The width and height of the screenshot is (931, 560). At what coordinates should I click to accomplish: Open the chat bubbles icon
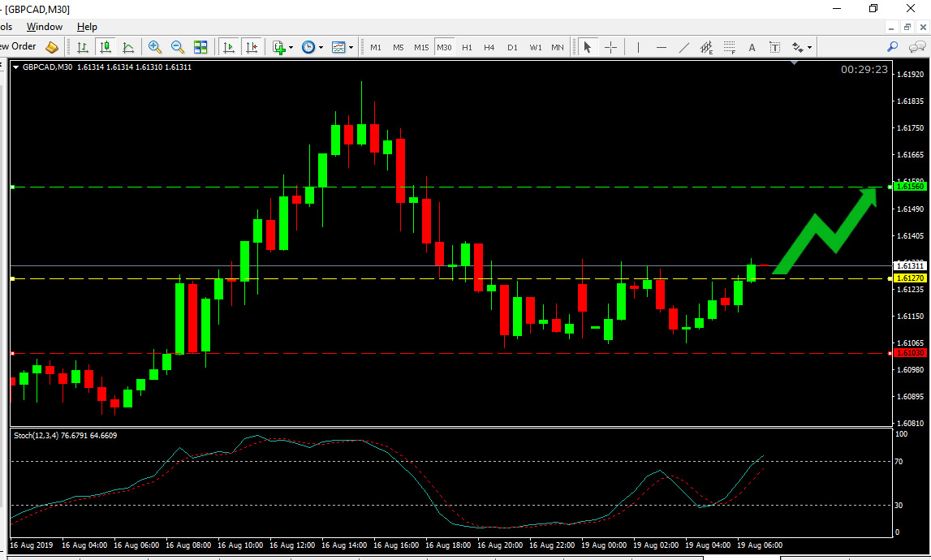917,47
